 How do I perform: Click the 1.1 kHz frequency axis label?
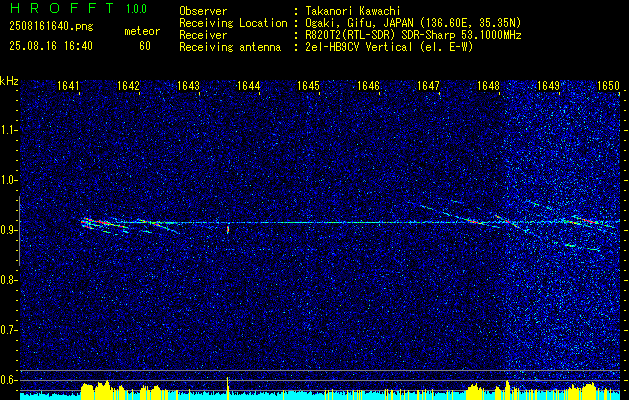click(x=9, y=130)
